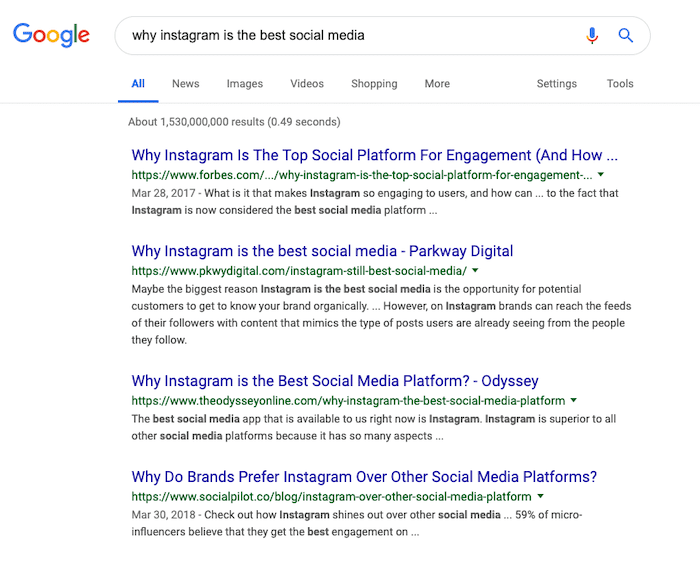Screen dimensions: 700x572
Task: Expand the arrow beside the pkwydigital.com URL
Action: coord(475,271)
